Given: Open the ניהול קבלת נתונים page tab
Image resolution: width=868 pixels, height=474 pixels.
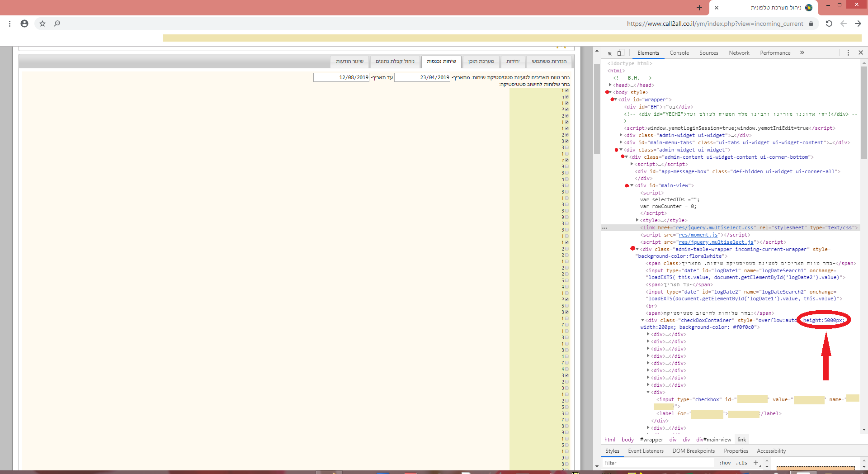Looking at the screenshot, I should point(395,62).
